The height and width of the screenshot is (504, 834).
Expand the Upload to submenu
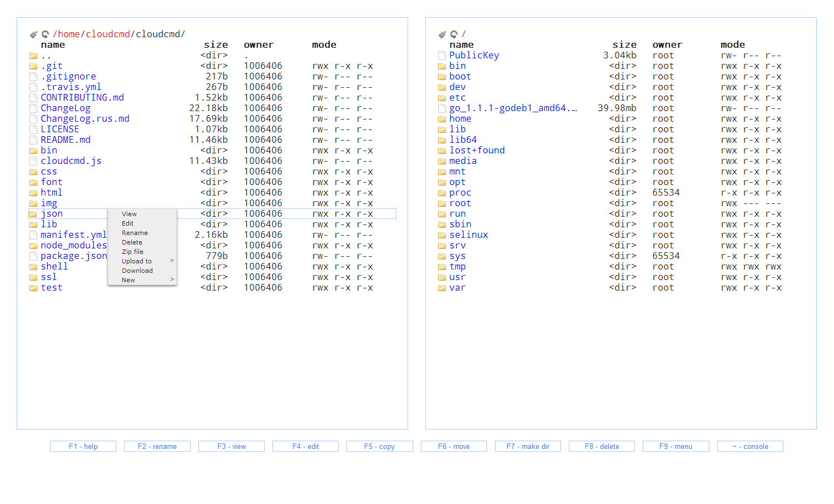142,261
